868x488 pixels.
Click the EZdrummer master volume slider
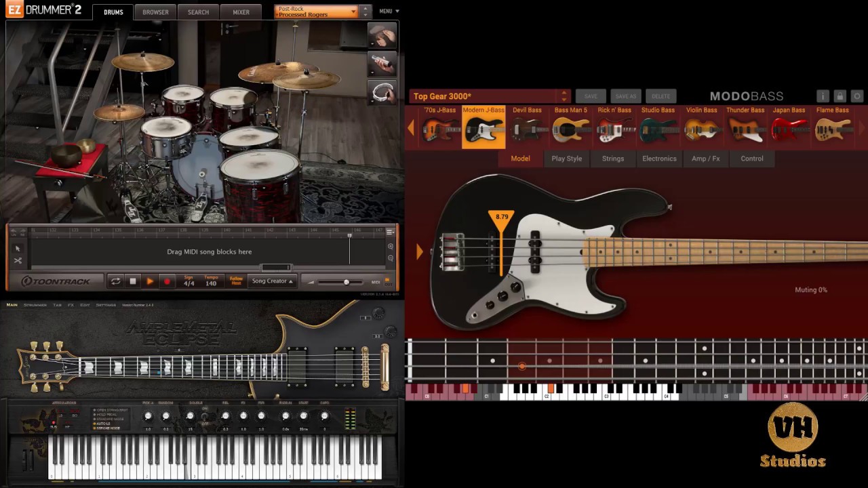pos(339,282)
